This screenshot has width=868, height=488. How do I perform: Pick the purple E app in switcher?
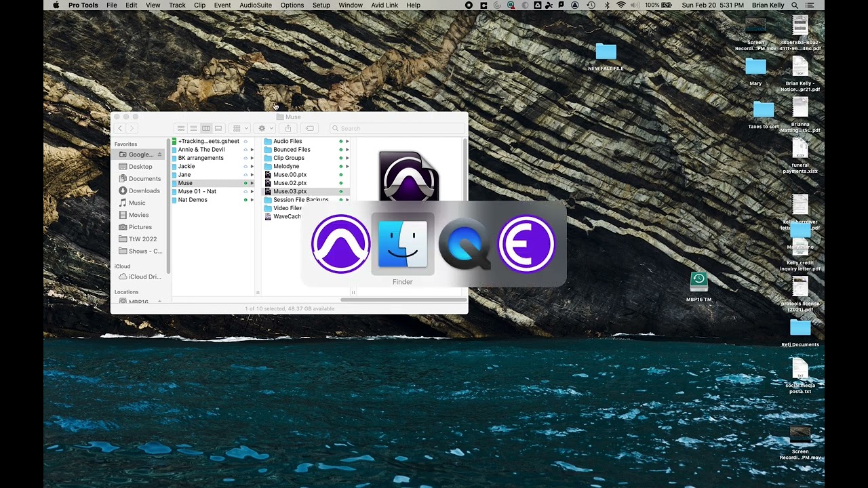point(527,244)
